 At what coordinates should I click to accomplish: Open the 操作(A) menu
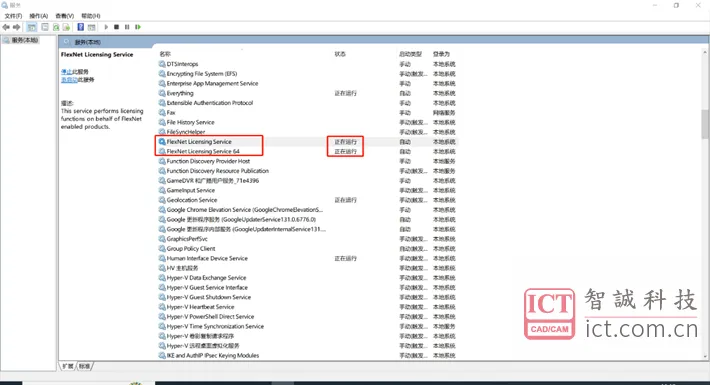point(38,16)
